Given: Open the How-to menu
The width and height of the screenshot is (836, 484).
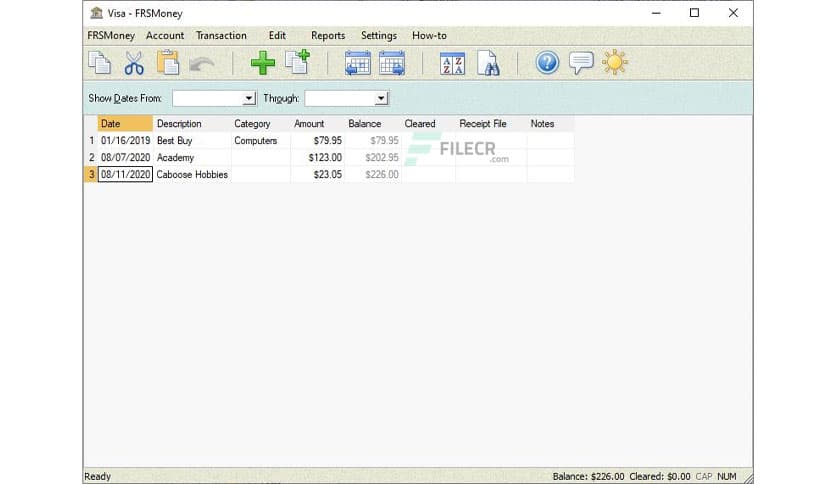Looking at the screenshot, I should tap(429, 36).
